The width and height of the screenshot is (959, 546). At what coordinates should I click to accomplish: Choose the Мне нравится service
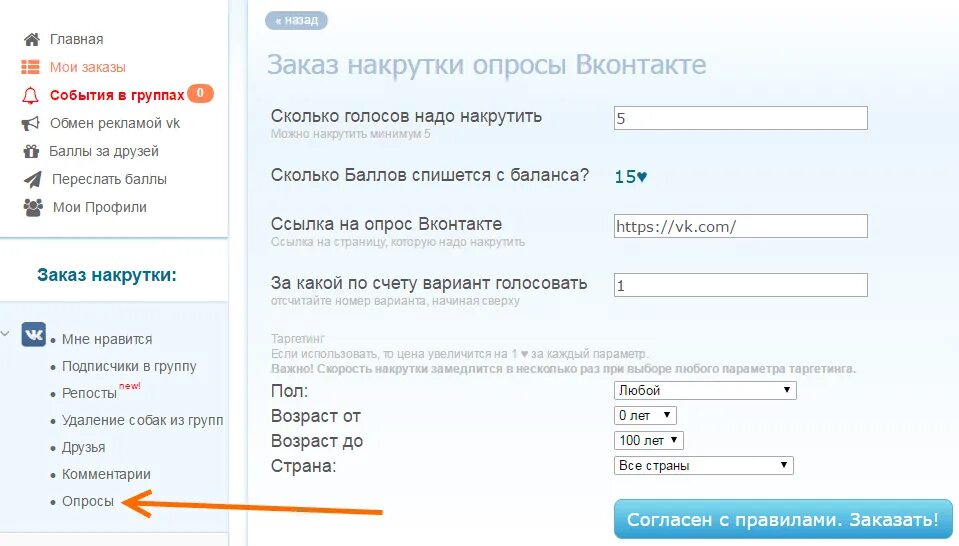tap(107, 339)
